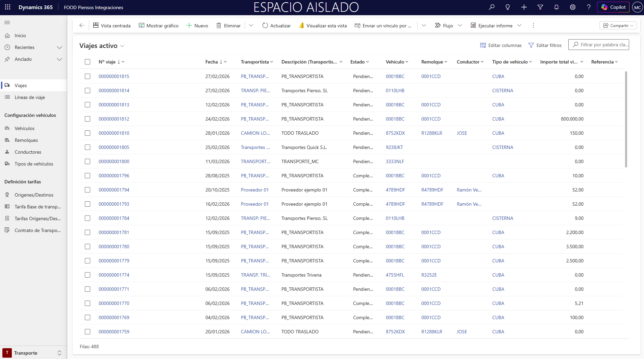644x359 pixels.
Task: Open Vehículos in the sidebar
Action: (24, 128)
